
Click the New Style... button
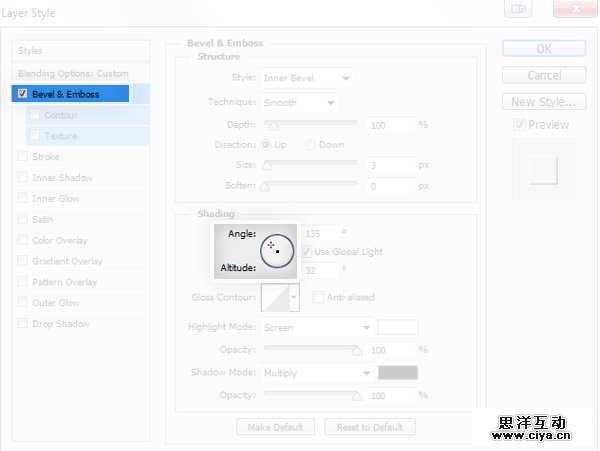pos(543,102)
